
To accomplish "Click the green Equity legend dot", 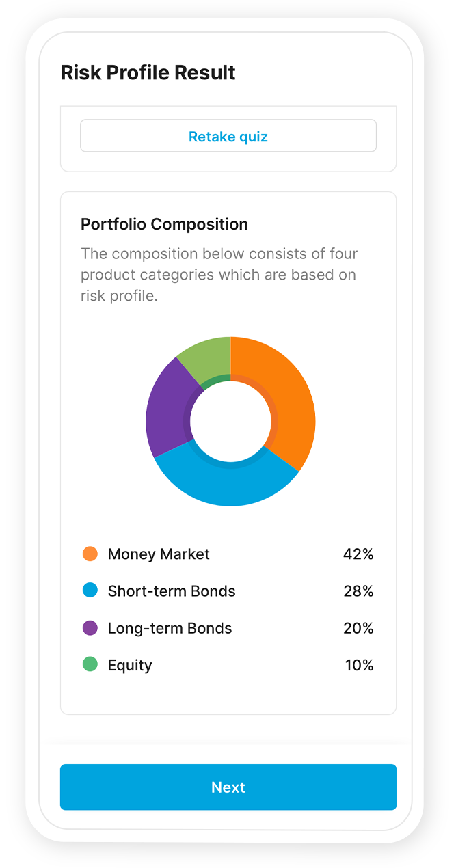I will pyautogui.click(x=90, y=664).
